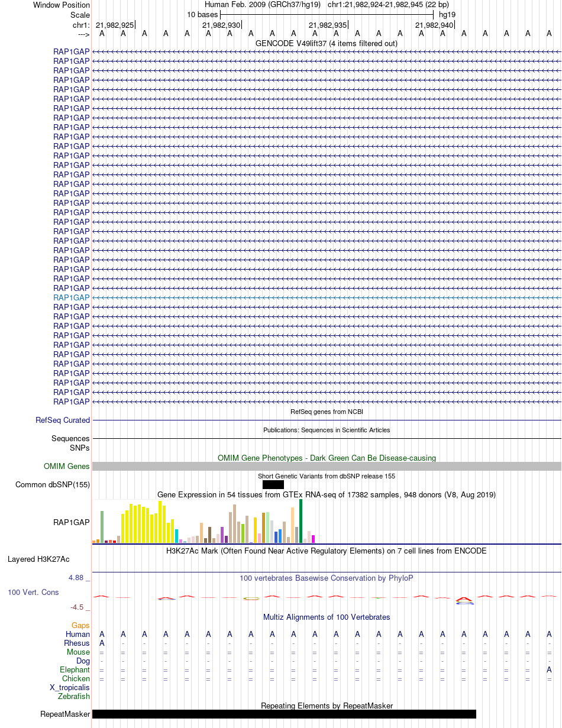Click the hg19 label next to scale bar
The height and width of the screenshot is (728, 562).
coord(447,14)
